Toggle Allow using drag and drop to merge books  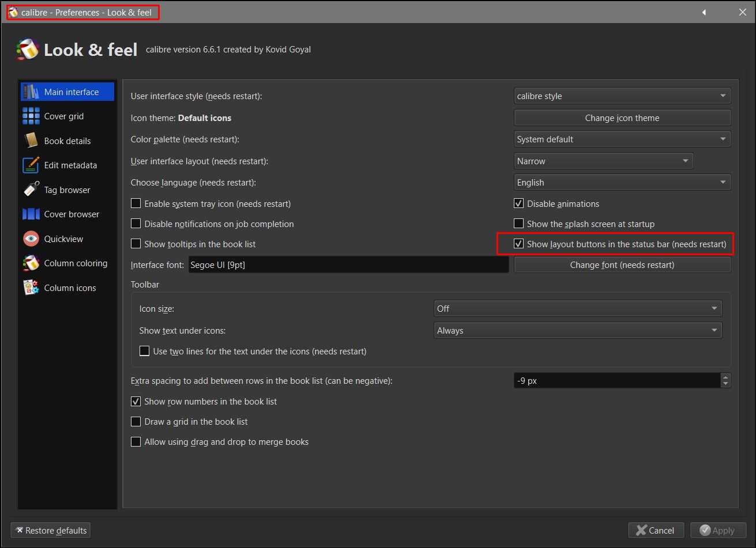coord(136,442)
